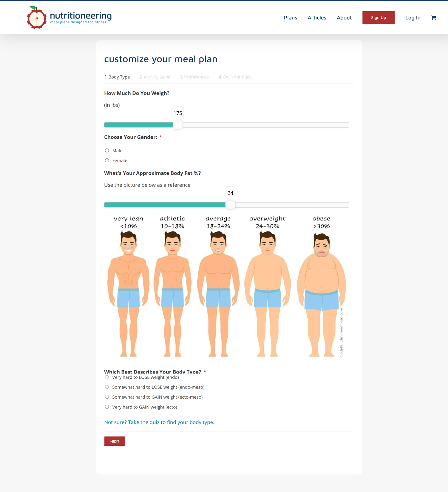Select "Somewhat hard to GAIN weight (ecto-meso)"
Viewport: 448px width, 492px height.
(x=107, y=397)
